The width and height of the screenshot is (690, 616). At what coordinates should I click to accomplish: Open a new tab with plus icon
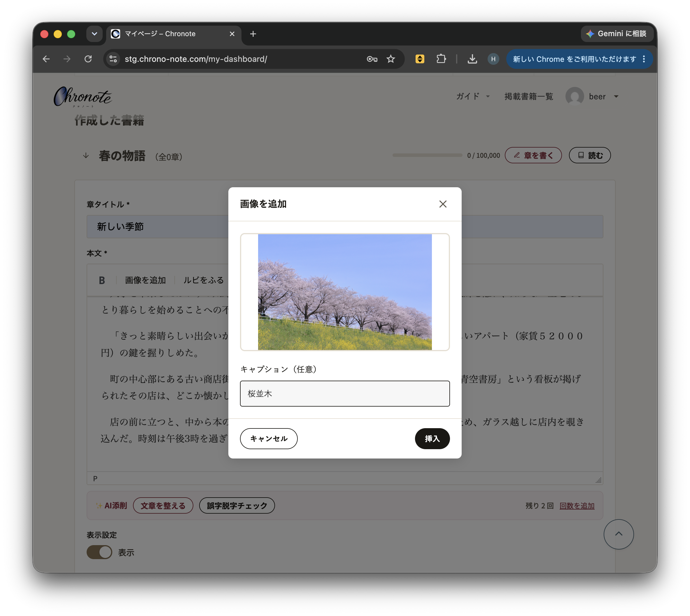tap(253, 34)
